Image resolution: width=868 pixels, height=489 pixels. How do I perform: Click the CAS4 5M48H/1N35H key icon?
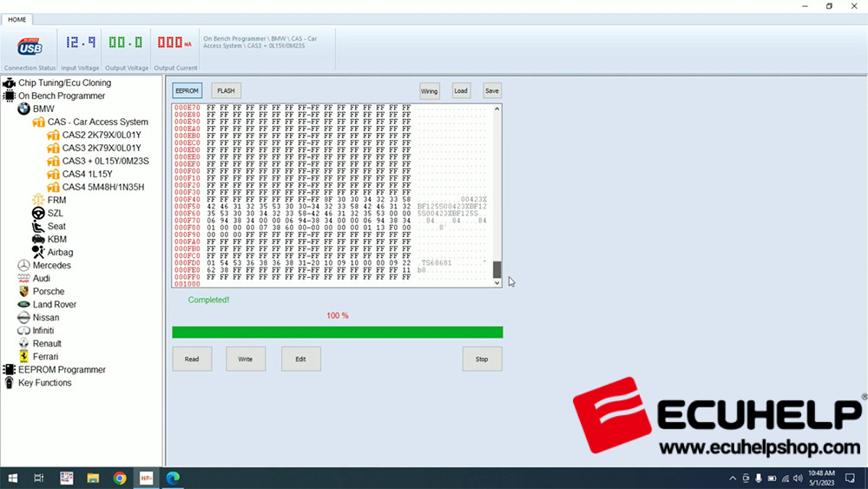(53, 188)
